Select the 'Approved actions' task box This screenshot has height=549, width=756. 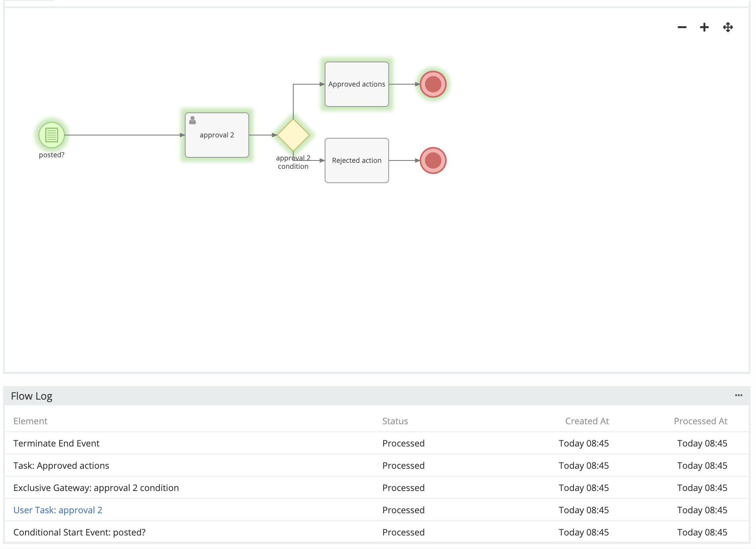pos(357,84)
